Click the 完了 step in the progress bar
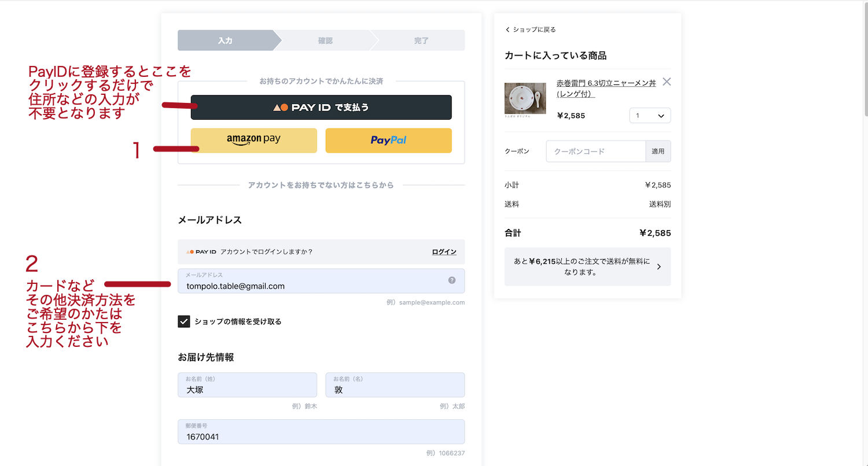 click(x=421, y=40)
